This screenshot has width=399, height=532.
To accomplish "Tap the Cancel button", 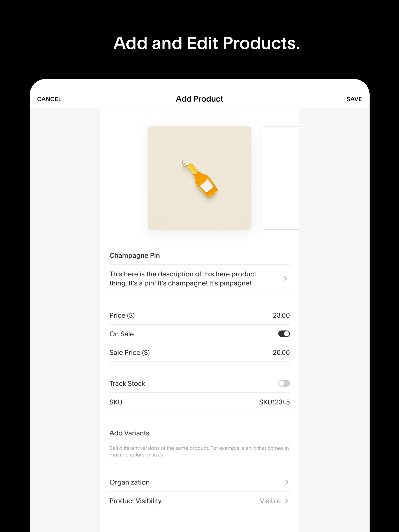I will tap(49, 99).
